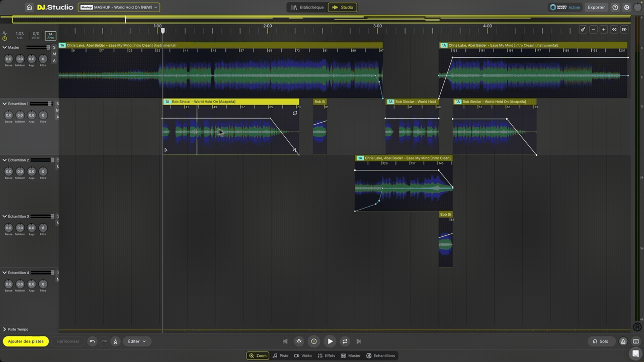Open settings gear icon
Image resolution: width=644 pixels, height=362 pixels.
coord(626,8)
